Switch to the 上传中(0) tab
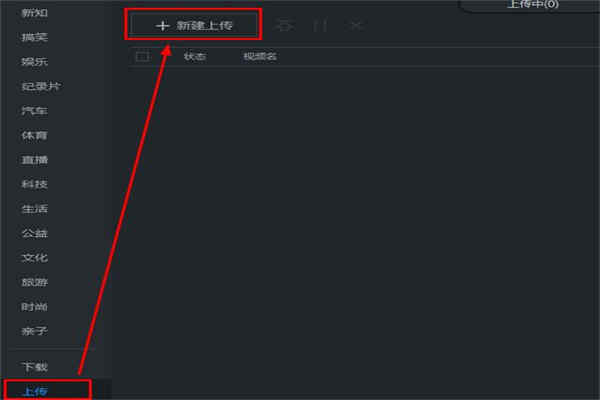Screen dimensions: 600x400 (533, 5)
